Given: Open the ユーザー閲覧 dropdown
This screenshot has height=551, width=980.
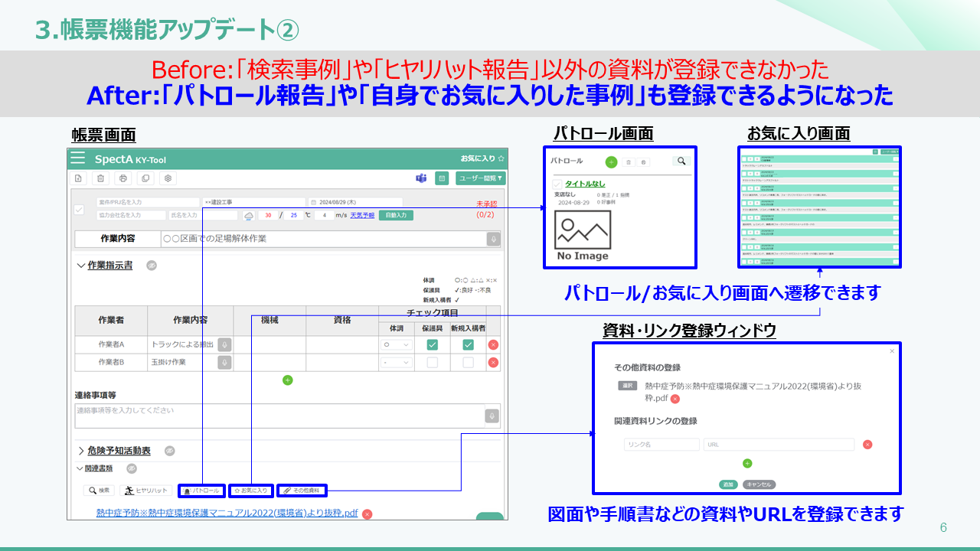Looking at the screenshot, I should click(480, 178).
